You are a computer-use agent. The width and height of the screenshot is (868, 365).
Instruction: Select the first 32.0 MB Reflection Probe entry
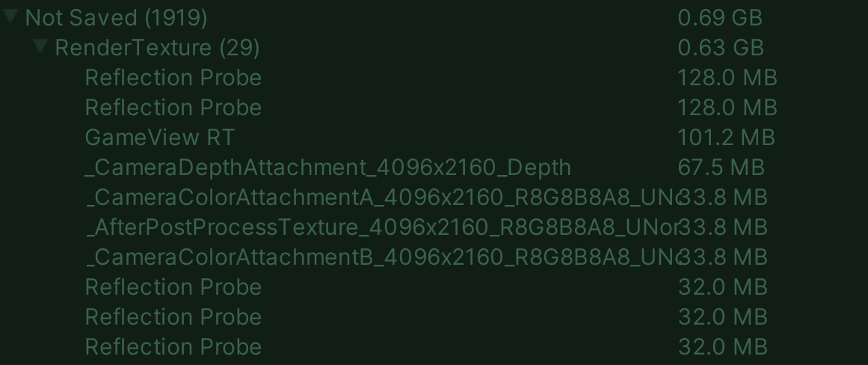click(173, 287)
